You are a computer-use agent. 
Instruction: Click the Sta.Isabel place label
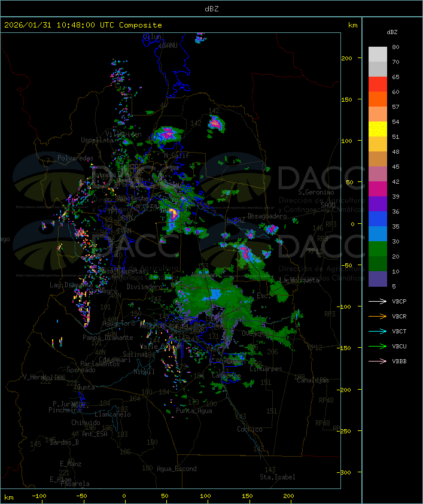pos(277,477)
